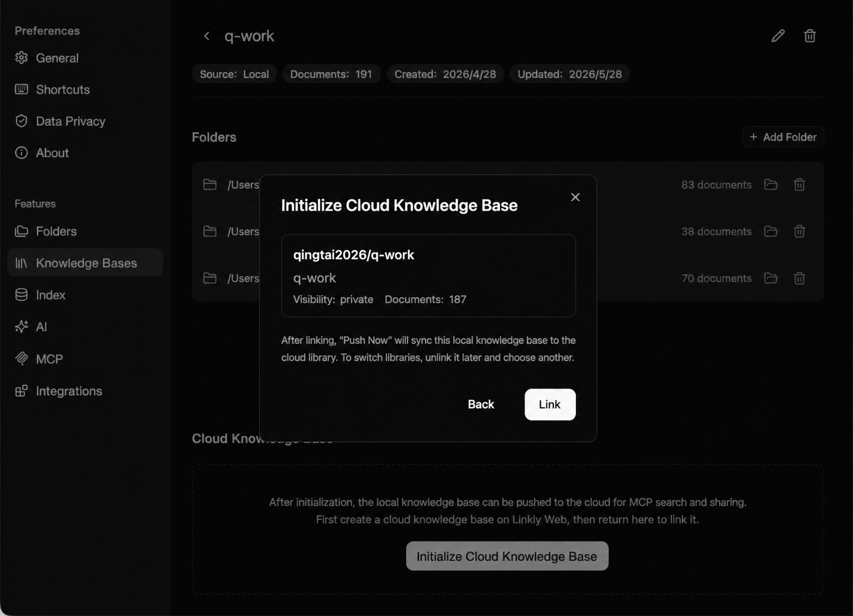Click Initialize Cloud Knowledge Base button at bottom
Viewport: 853px width, 616px height.
pyautogui.click(x=507, y=556)
